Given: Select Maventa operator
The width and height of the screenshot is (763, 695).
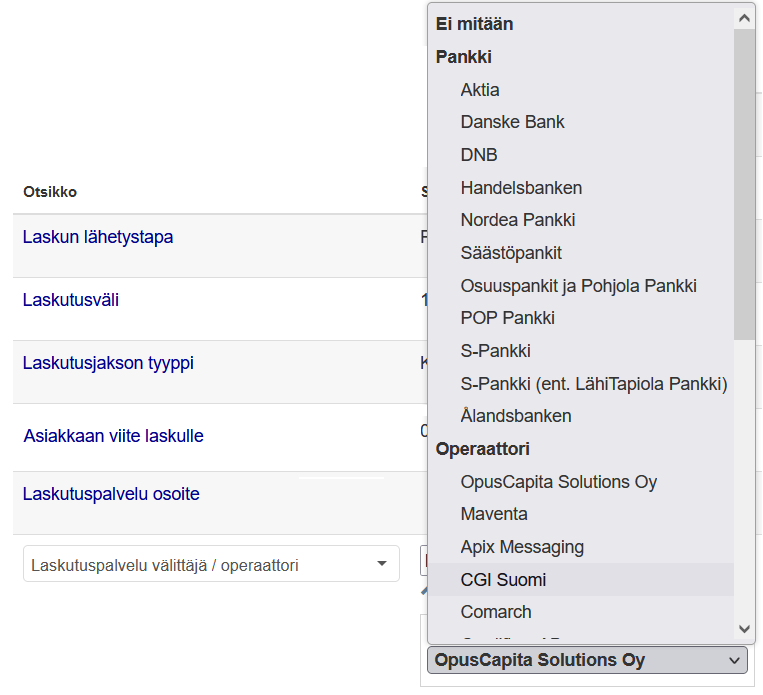Looking at the screenshot, I should [494, 514].
